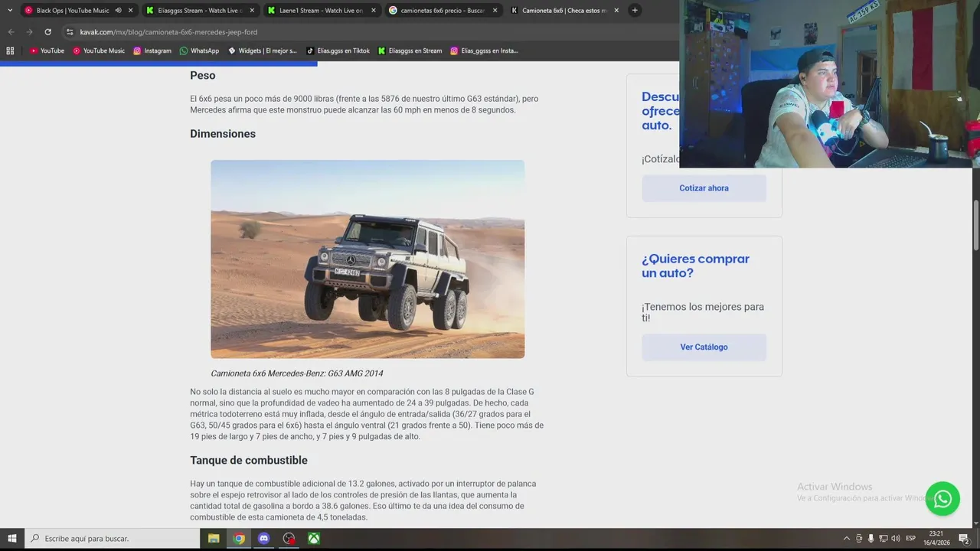Switch to Eliasggss Stream tab
Image resolution: width=980 pixels, height=551 pixels.
200,11
